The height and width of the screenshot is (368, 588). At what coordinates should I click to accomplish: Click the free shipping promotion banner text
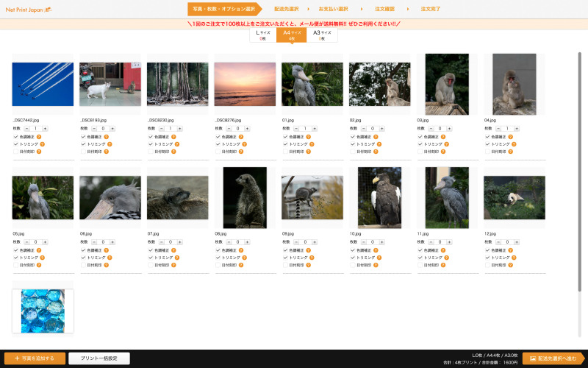(293, 24)
